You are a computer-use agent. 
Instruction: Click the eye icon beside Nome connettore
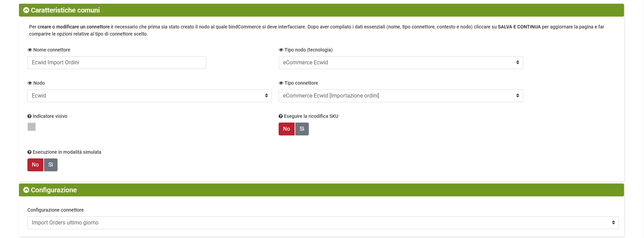(29, 50)
